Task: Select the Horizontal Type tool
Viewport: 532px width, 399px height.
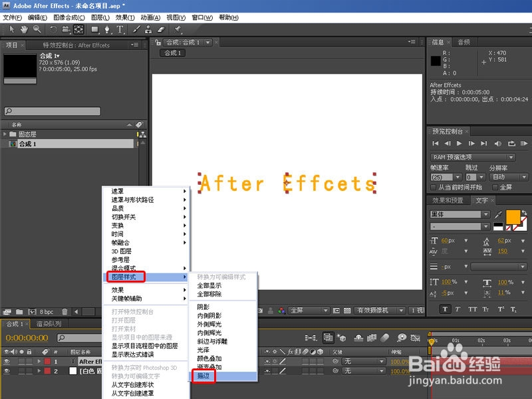Action: 120,30
